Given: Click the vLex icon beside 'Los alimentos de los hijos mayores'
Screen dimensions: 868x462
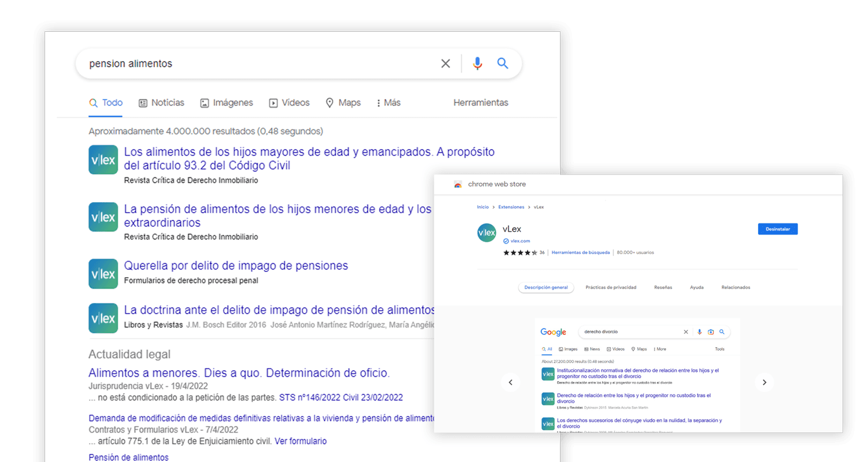Looking at the screenshot, I should click(x=103, y=160).
